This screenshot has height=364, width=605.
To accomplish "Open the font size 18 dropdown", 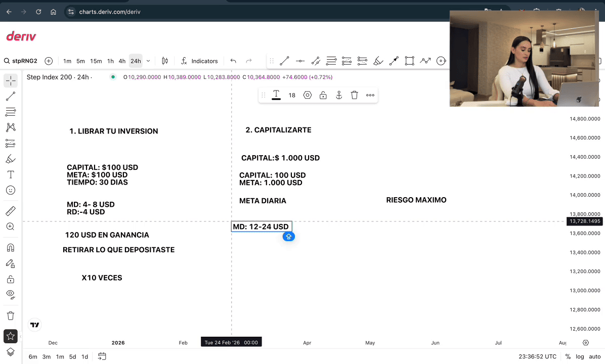I will (292, 95).
